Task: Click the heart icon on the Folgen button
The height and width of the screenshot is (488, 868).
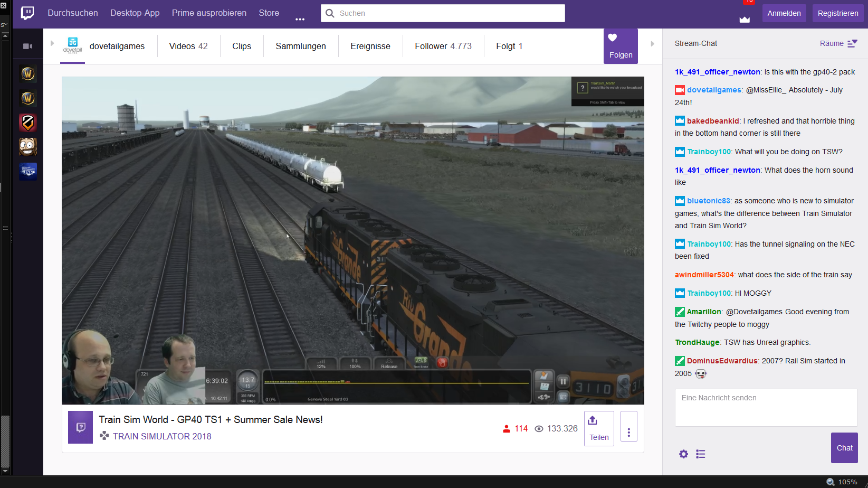Action: pyautogui.click(x=612, y=37)
